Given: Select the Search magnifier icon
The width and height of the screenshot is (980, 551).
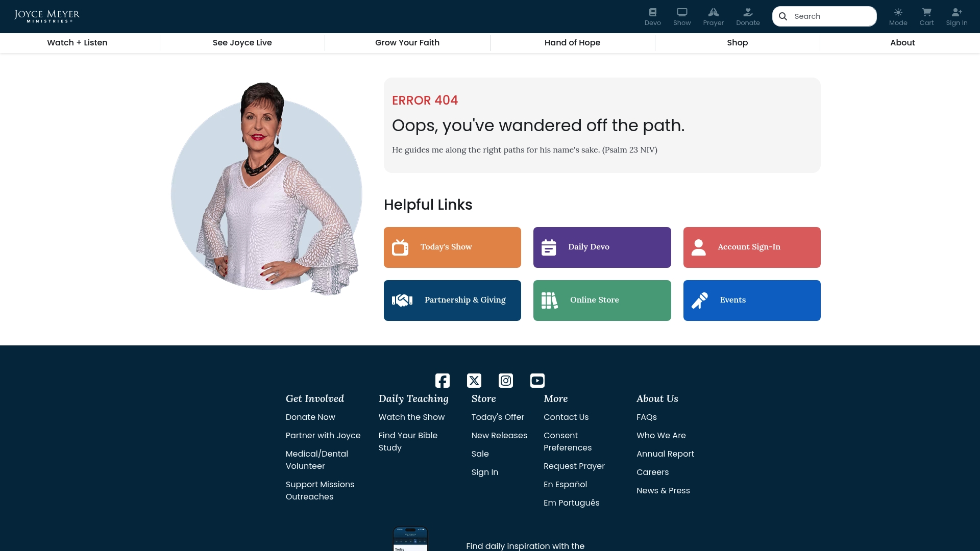Looking at the screenshot, I should pyautogui.click(x=783, y=16).
